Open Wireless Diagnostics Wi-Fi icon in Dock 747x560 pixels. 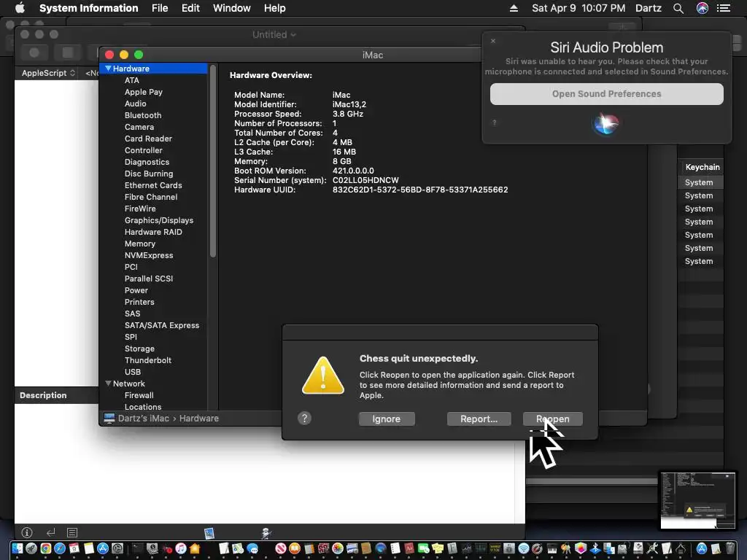(x=524, y=548)
